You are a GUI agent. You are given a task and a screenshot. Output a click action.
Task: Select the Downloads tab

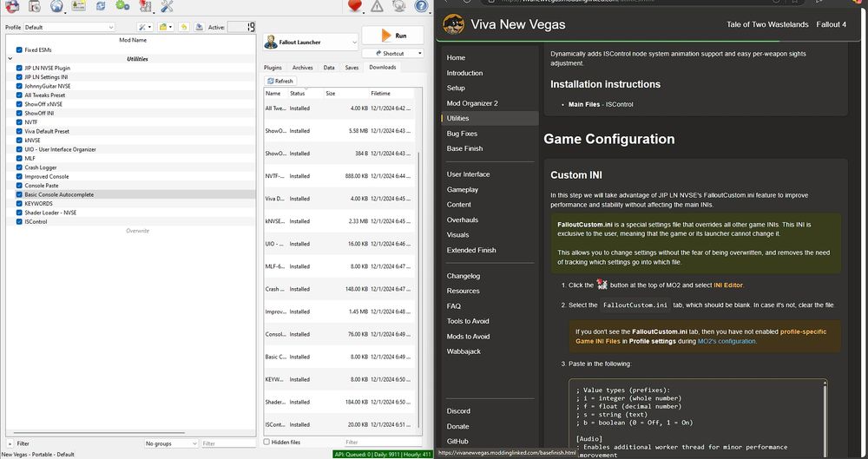pyautogui.click(x=383, y=67)
